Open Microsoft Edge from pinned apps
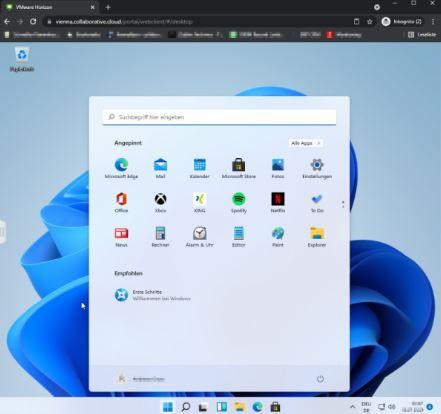Viewport: 441px width, 414px height. pos(121,168)
